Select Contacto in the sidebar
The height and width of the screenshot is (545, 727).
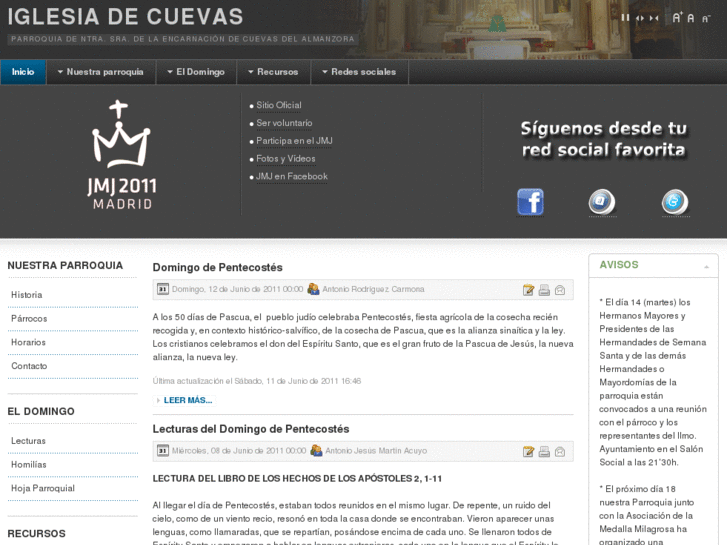[29, 366]
